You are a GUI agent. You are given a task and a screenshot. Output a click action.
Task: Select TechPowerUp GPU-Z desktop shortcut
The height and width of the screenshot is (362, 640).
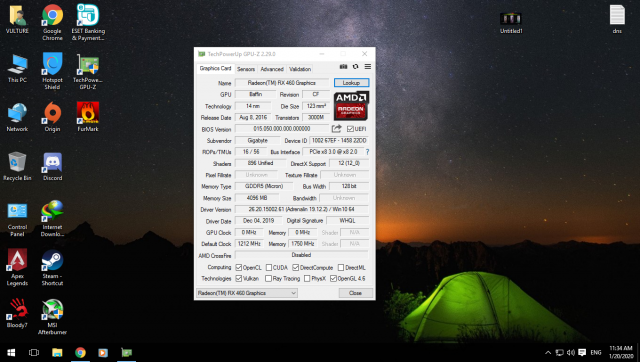pyautogui.click(x=88, y=71)
